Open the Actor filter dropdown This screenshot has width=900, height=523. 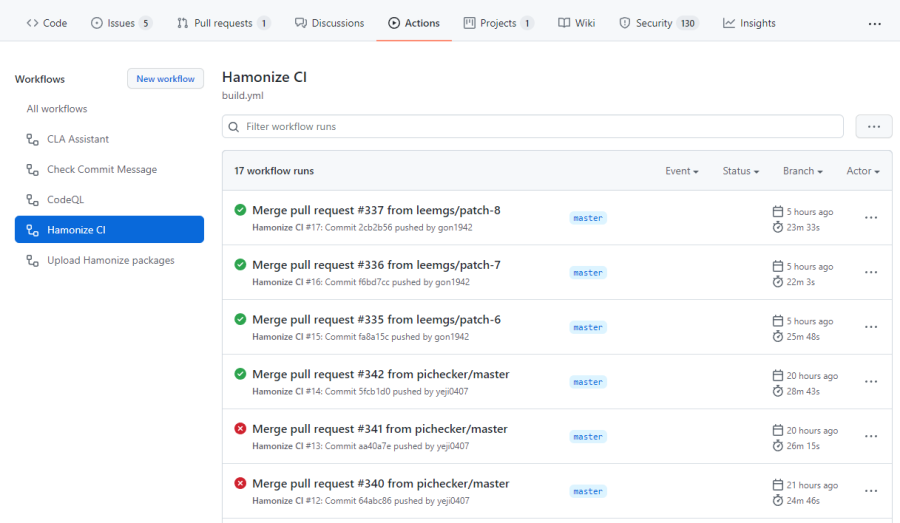pyautogui.click(x=862, y=171)
